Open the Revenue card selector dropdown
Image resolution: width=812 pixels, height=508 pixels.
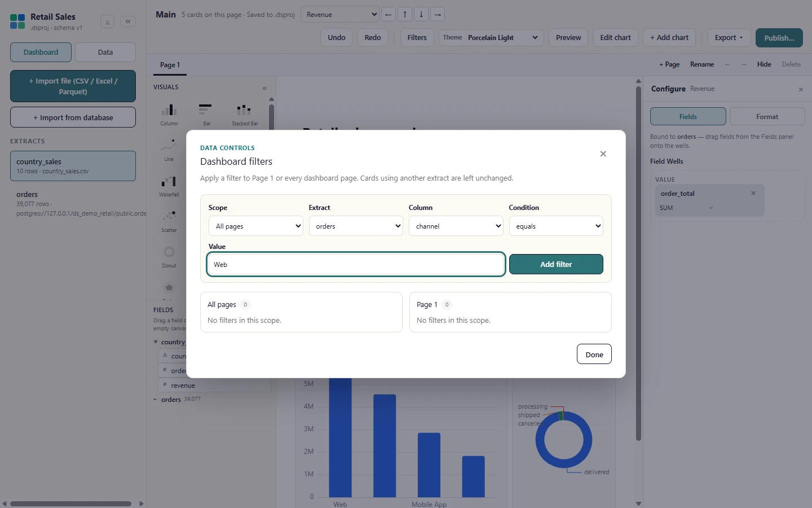pyautogui.click(x=340, y=15)
